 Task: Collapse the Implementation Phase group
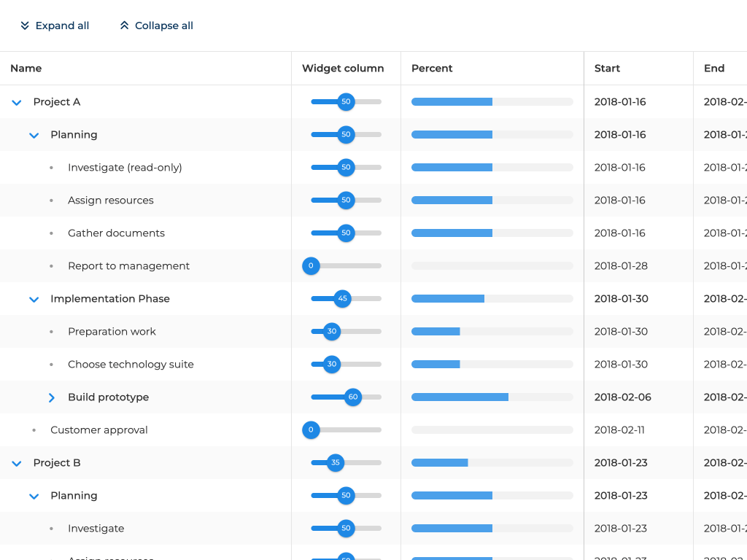[34, 299]
